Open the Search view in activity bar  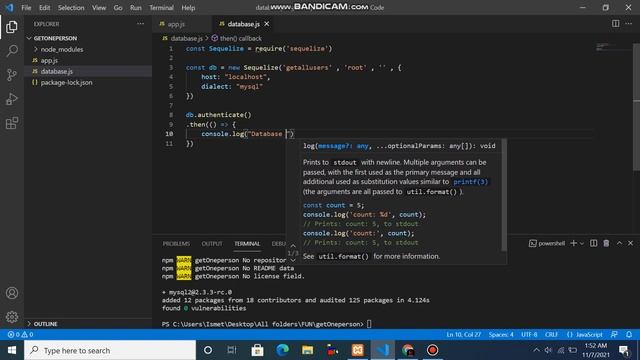[x=12, y=51]
